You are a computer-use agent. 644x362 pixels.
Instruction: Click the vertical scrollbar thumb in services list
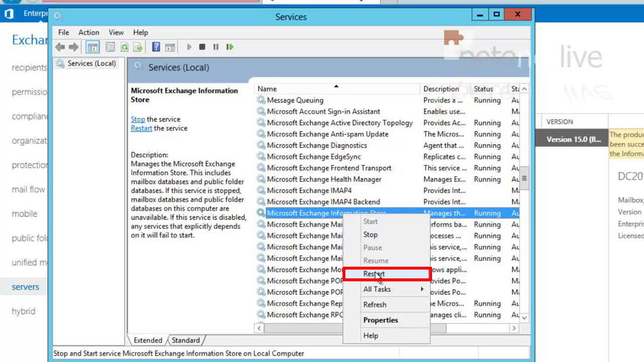pyautogui.click(x=525, y=178)
